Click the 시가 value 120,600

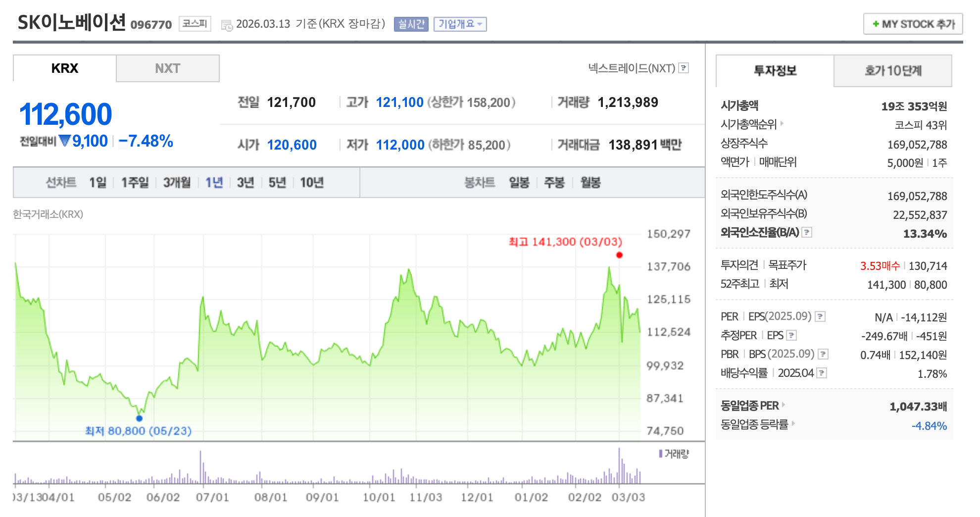(x=292, y=145)
